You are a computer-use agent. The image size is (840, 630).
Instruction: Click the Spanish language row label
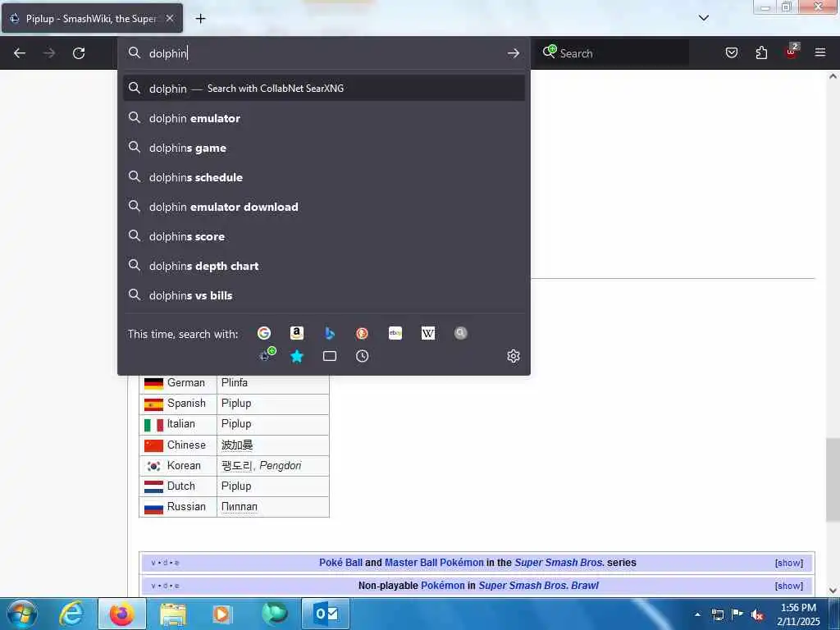[186, 403]
